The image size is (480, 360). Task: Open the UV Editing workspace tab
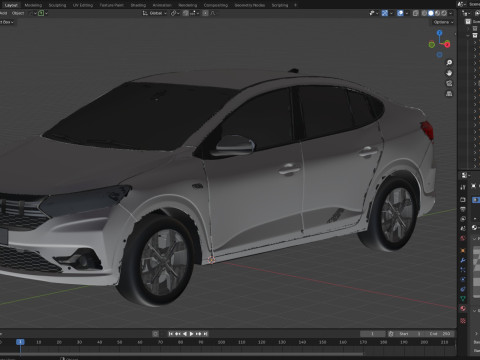83,5
